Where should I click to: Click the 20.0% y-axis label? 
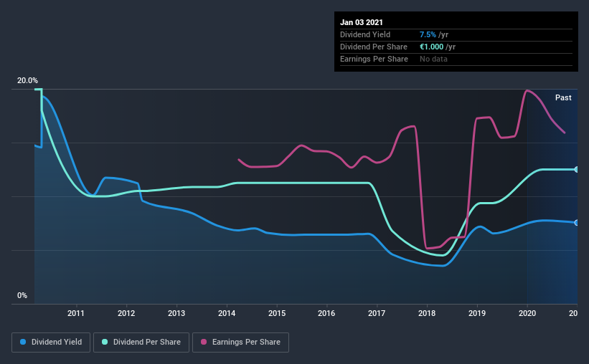pyautogui.click(x=27, y=81)
